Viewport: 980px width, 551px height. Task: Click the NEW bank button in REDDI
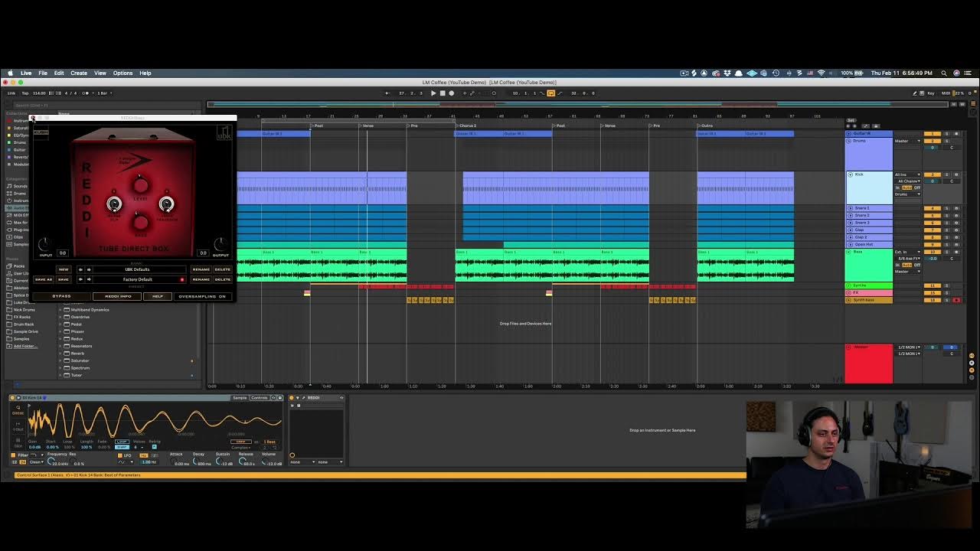pyautogui.click(x=64, y=269)
